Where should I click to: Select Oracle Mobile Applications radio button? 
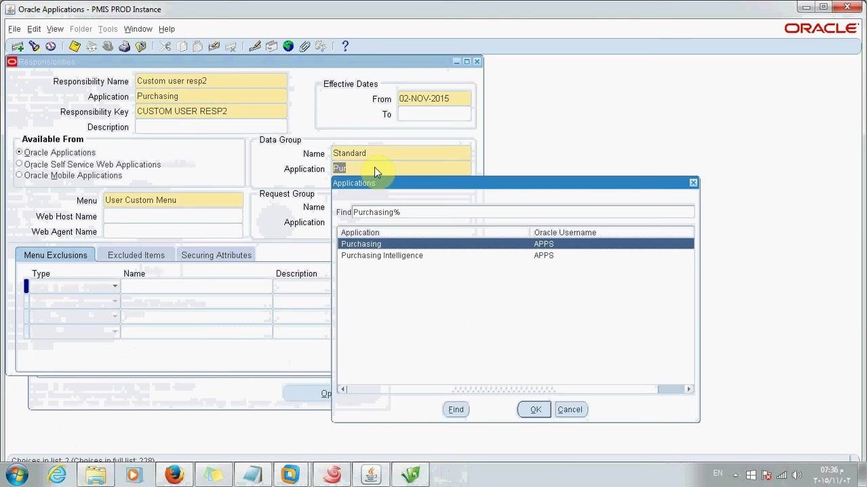20,174
